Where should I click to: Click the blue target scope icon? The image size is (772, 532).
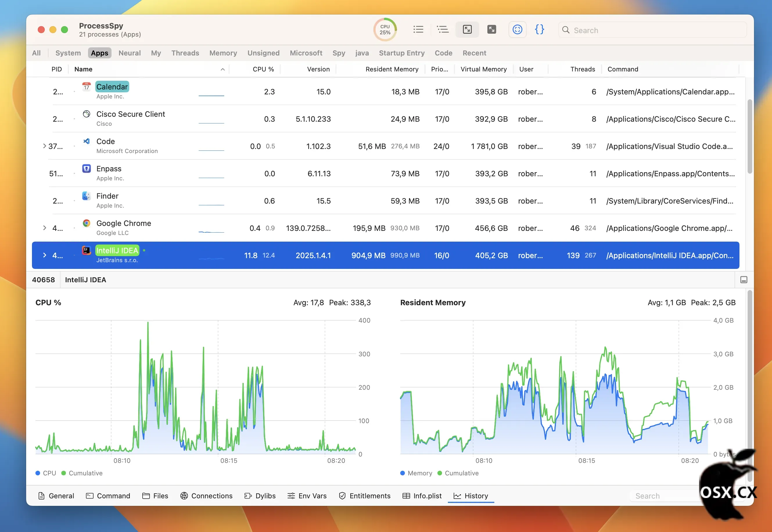(517, 29)
